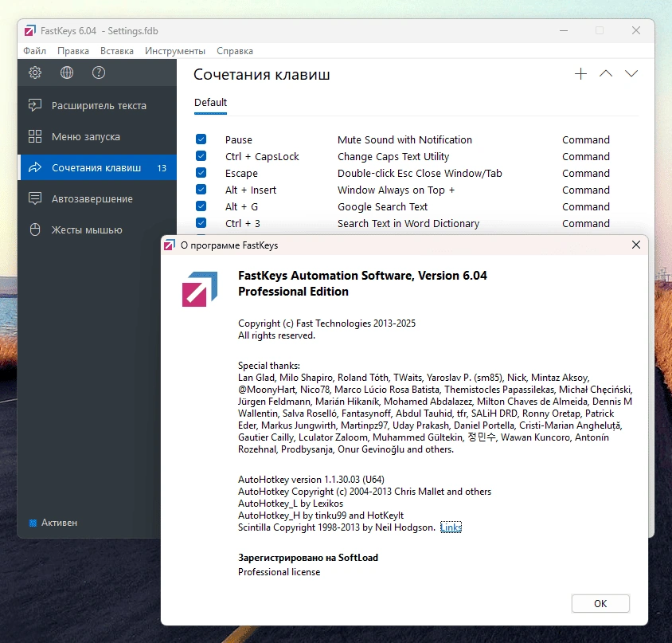
Task: Click the FastKeys logo in About dialog
Action: [200, 288]
